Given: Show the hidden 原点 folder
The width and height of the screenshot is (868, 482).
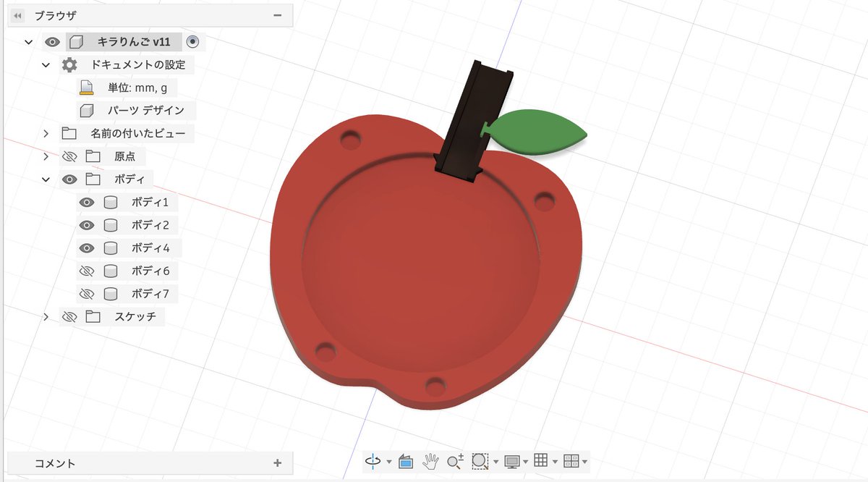Looking at the screenshot, I should 69,156.
